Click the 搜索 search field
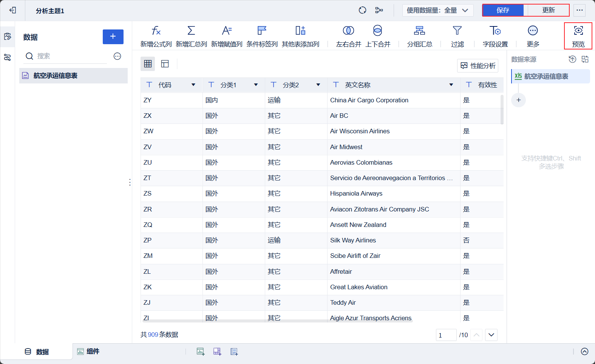 click(65, 56)
